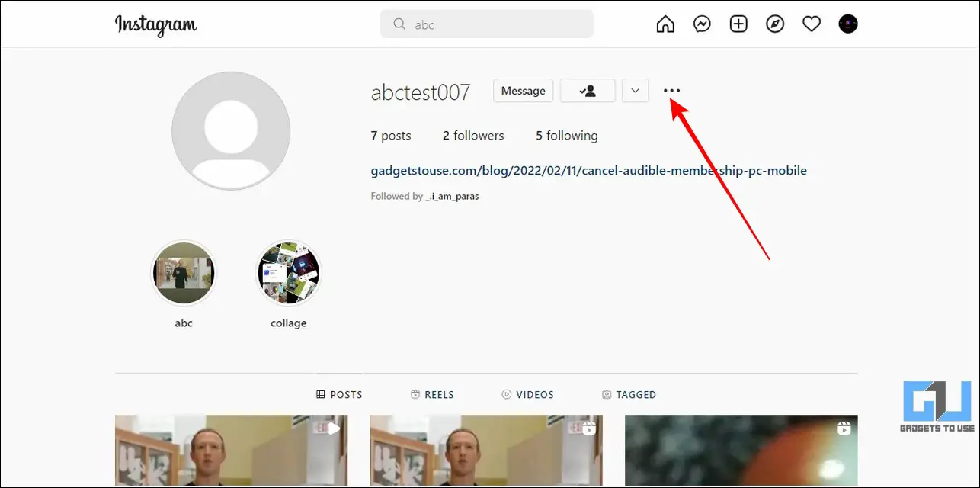This screenshot has width=980, height=488.
Task: Click the following status person-check button
Action: (588, 91)
